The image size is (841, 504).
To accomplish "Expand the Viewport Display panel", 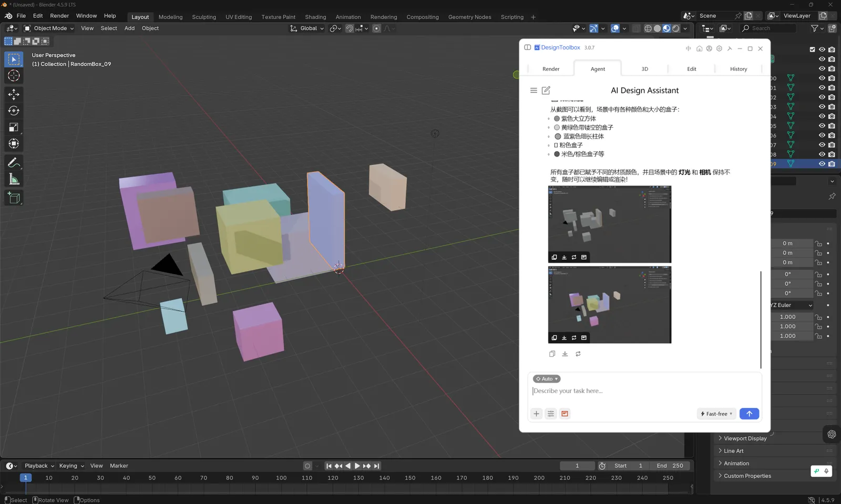I will point(745,438).
